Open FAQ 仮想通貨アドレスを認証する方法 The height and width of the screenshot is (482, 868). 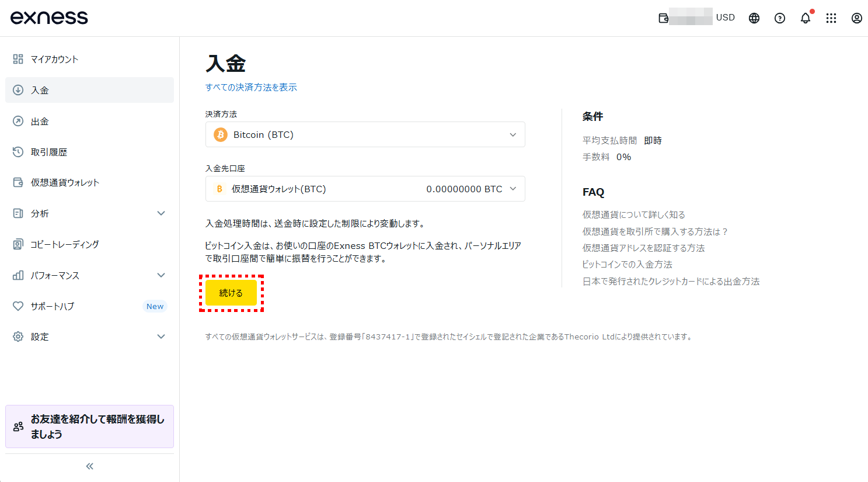click(644, 248)
